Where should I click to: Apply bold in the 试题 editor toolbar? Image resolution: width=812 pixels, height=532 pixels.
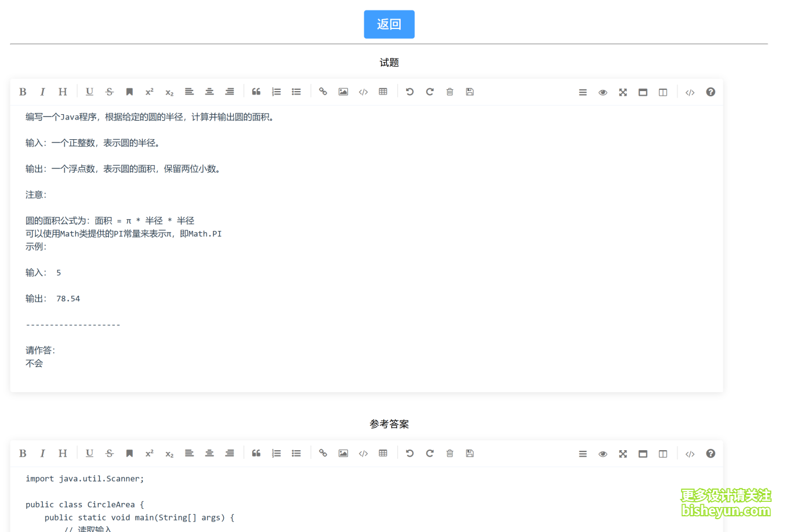[x=23, y=92]
